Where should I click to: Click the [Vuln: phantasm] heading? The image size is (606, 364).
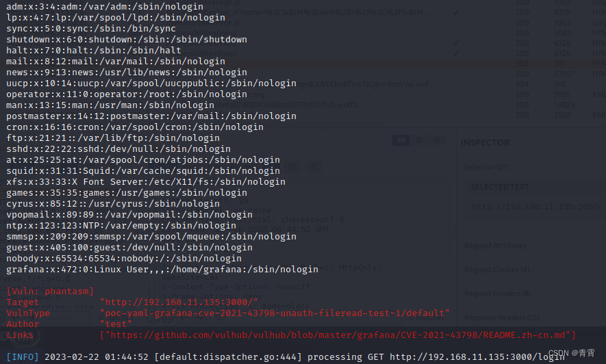[x=50, y=291]
